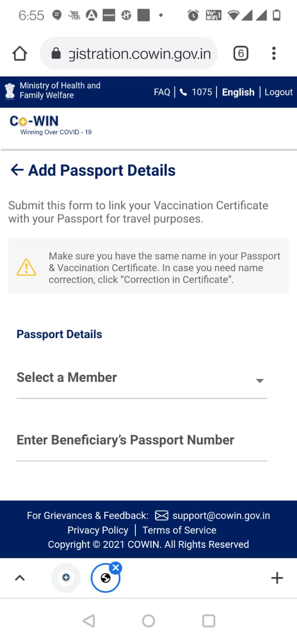
Task: Focus the Beneficiary's Passport Number field
Action: [141, 442]
